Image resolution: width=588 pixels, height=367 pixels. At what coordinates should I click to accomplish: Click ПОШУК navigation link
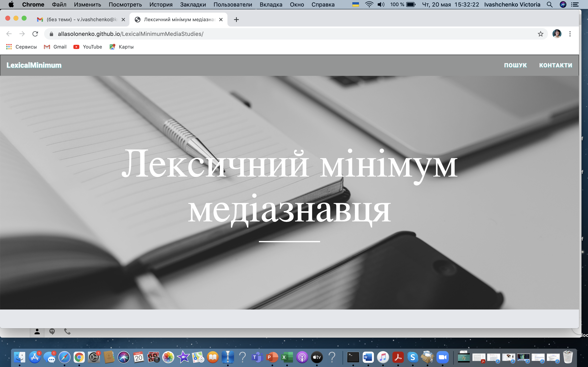515,65
